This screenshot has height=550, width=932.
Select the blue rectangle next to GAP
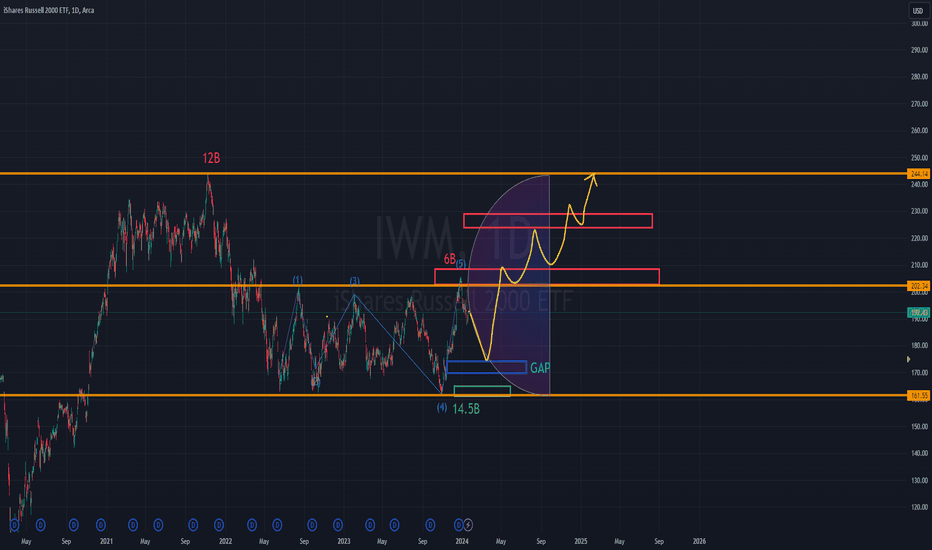click(486, 367)
